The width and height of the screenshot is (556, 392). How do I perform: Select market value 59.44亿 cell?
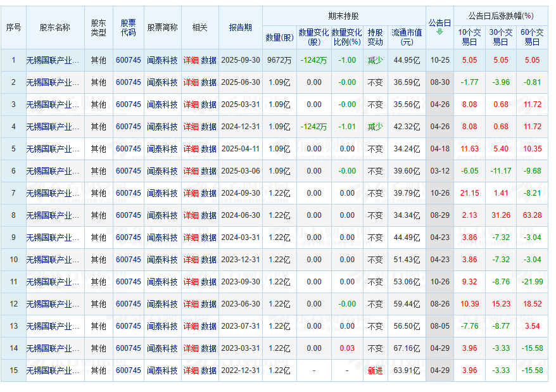407,304
